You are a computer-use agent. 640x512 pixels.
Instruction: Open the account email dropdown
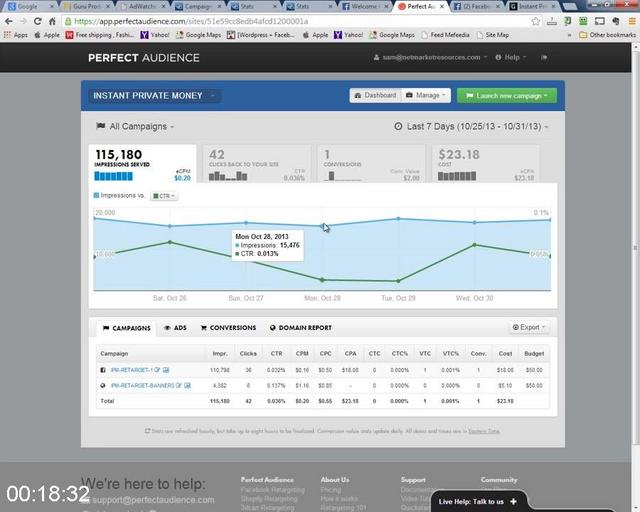(430, 58)
